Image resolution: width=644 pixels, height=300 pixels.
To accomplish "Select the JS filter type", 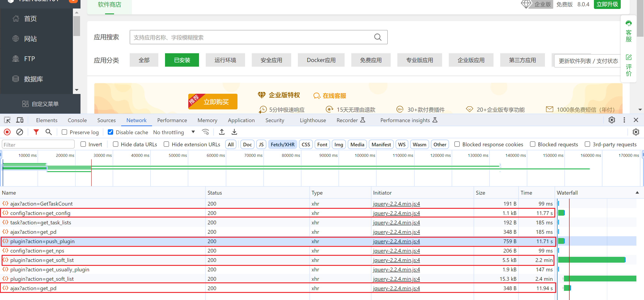I will [261, 144].
